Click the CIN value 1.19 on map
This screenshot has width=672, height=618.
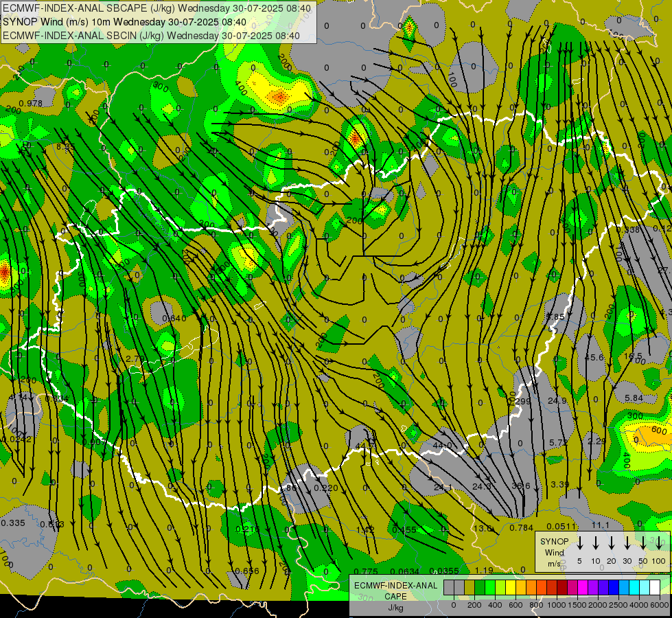tap(484, 571)
